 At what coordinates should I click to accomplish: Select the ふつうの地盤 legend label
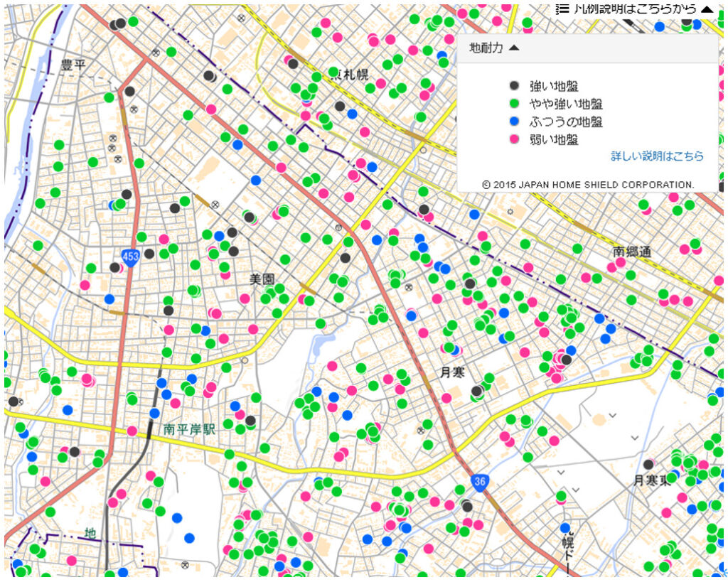(566, 122)
